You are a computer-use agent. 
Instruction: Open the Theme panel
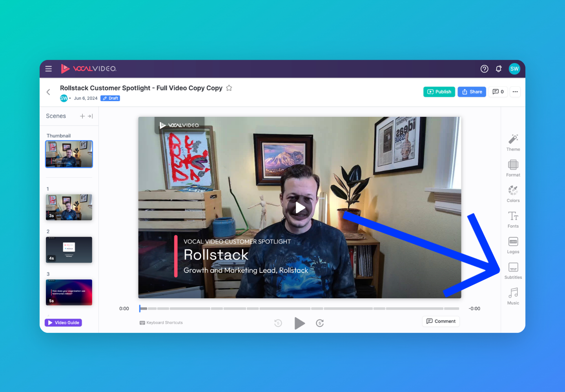(513, 143)
